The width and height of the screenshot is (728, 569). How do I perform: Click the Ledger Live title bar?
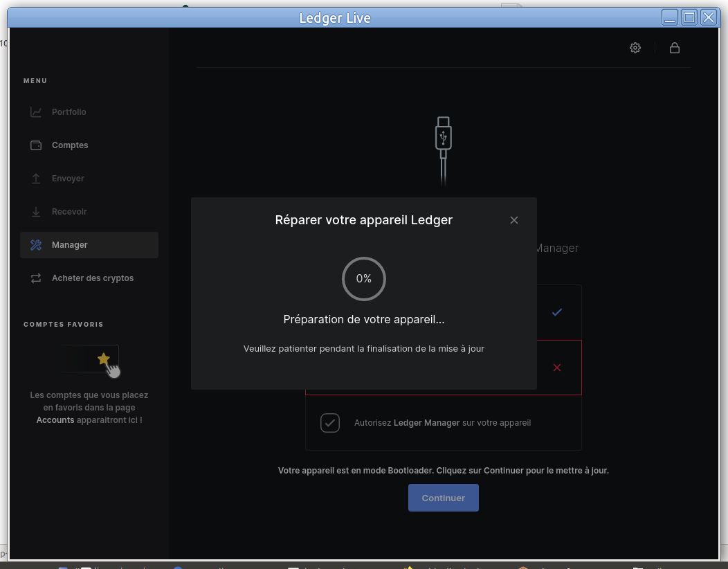click(x=335, y=18)
